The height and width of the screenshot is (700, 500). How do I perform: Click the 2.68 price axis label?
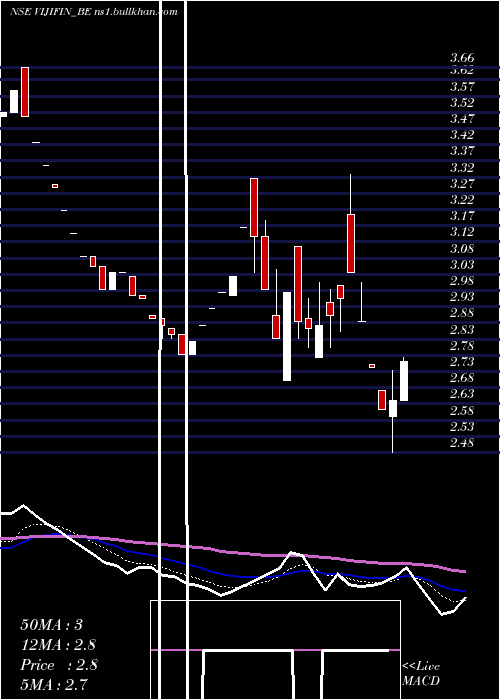pyautogui.click(x=462, y=378)
